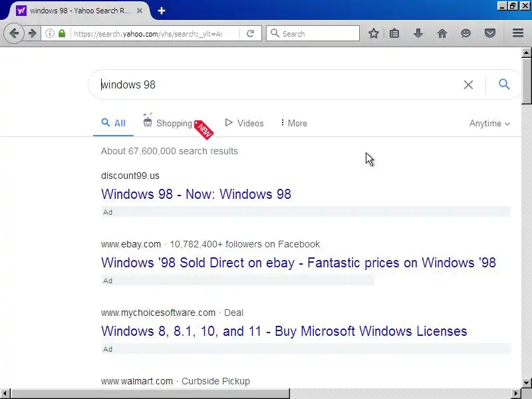The height and width of the screenshot is (399, 532).
Task: Click the horizontal scrollbar right arrow
Action: pos(517,394)
